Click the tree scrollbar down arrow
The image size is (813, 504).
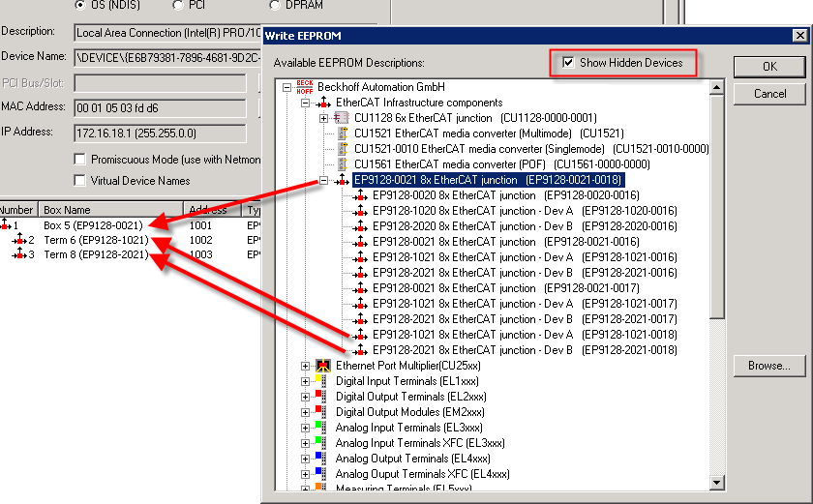716,483
